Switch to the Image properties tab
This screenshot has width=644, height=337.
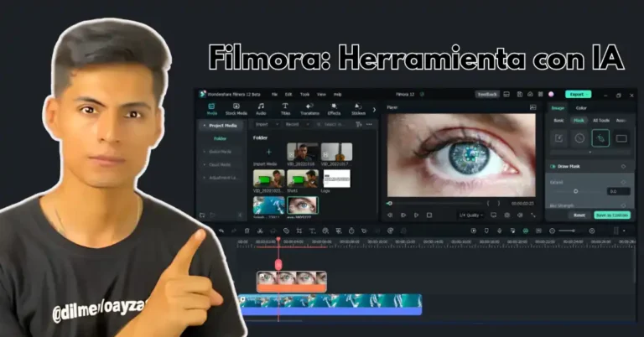tap(558, 108)
